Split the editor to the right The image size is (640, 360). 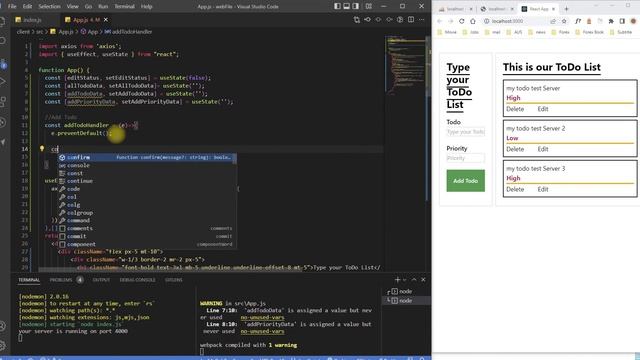pos(411,20)
